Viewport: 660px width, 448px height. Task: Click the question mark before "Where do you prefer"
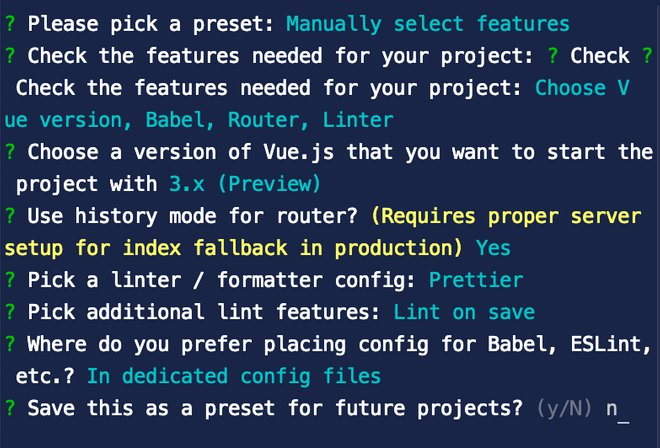coord(9,344)
